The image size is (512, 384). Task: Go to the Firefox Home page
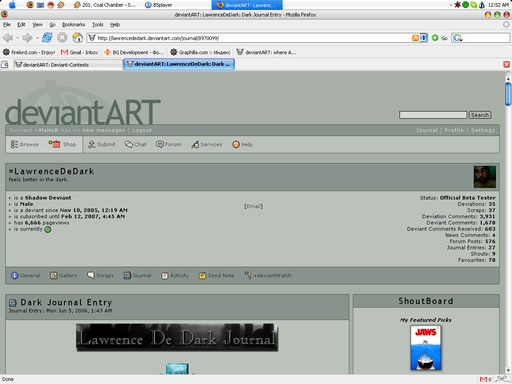[77, 38]
